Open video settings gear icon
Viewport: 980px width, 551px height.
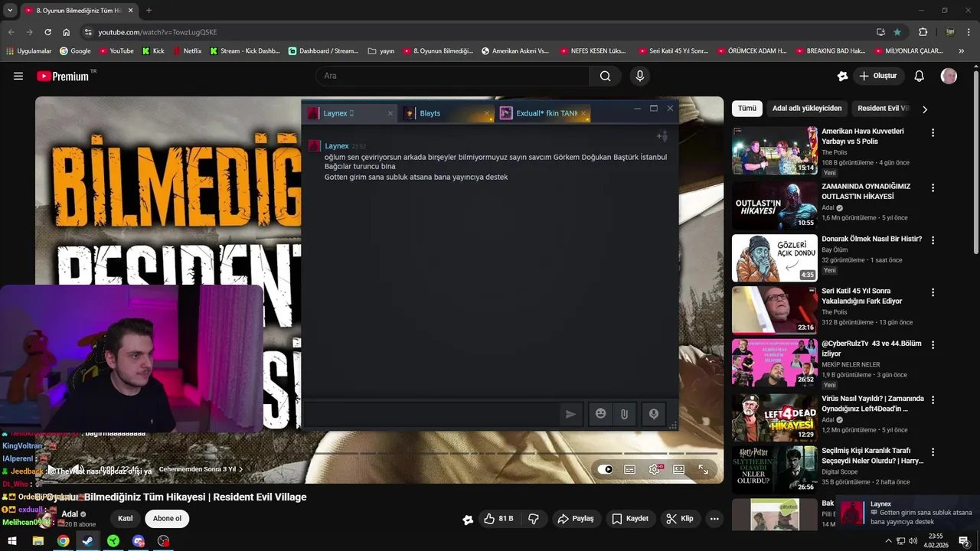pos(654,469)
